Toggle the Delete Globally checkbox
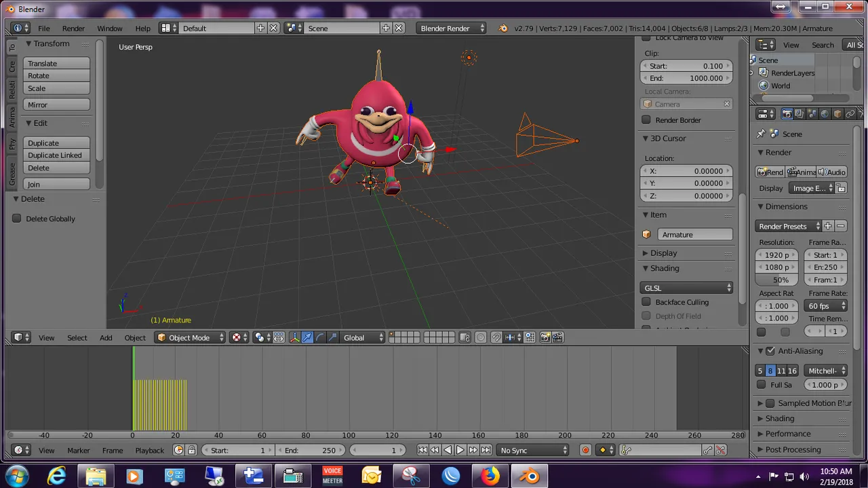 tap(17, 219)
